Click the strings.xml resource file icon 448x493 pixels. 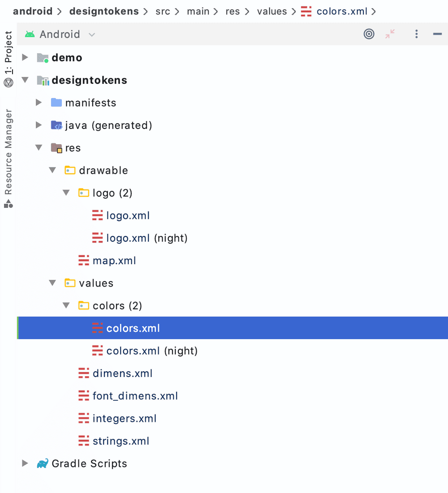coord(83,441)
